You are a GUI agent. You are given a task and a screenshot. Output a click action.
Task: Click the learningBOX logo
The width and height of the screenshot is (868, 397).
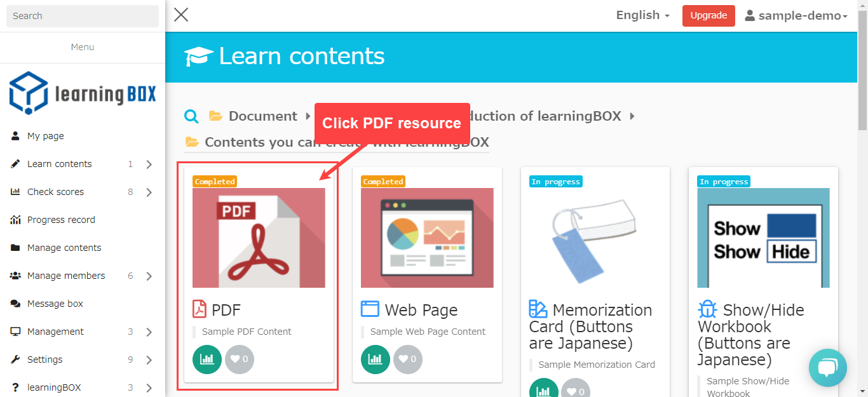83,93
